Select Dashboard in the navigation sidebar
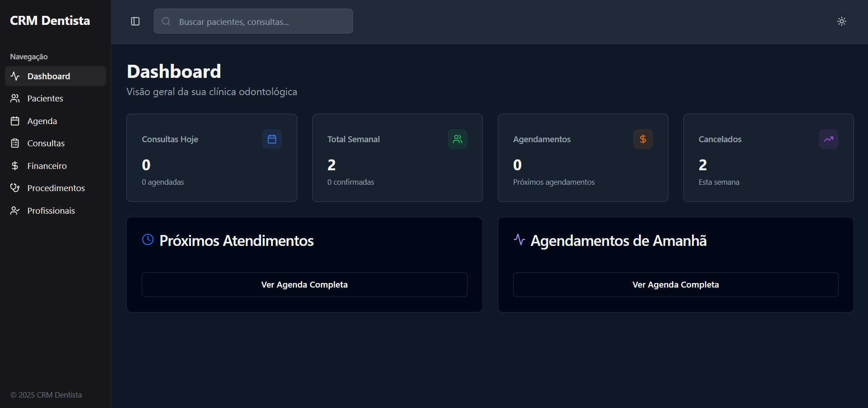 49,76
